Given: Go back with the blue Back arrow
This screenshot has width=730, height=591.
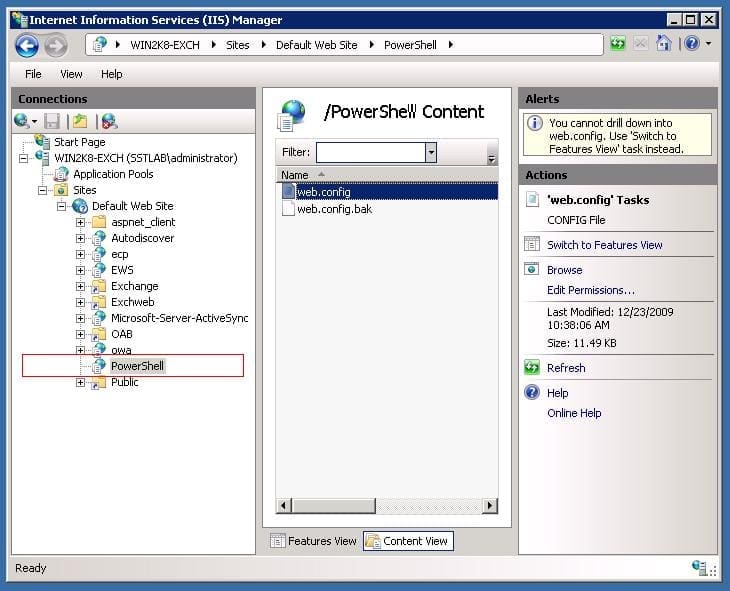Looking at the screenshot, I should (27, 46).
